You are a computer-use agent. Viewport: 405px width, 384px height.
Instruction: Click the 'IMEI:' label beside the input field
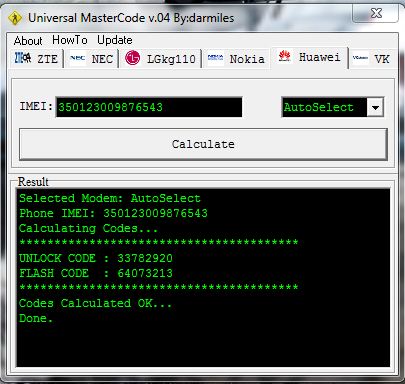(x=36, y=106)
